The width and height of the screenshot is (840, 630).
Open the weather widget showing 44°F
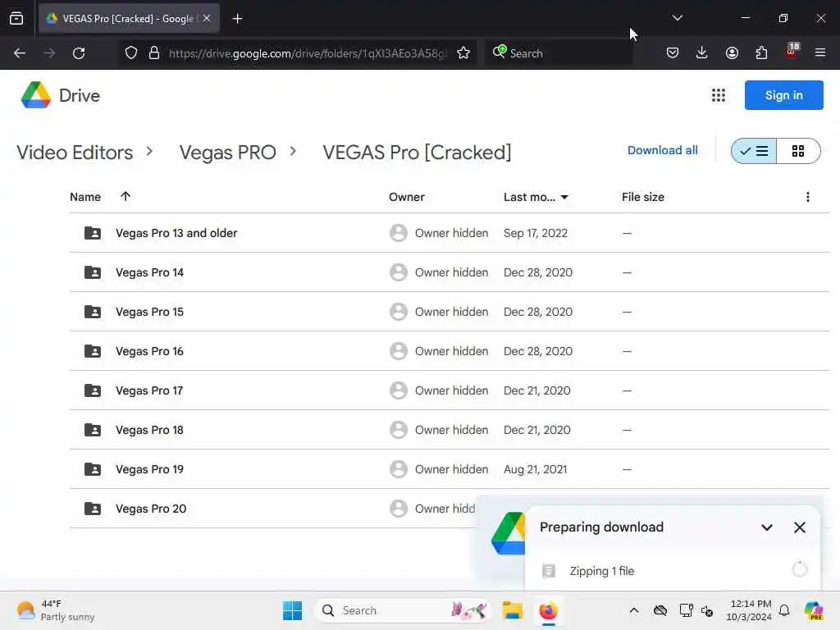pyautogui.click(x=56, y=610)
